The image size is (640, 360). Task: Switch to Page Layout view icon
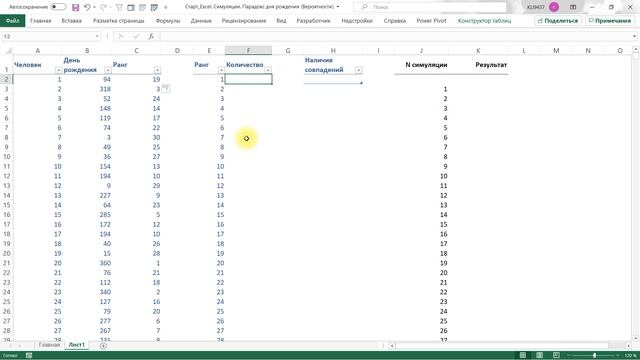click(x=539, y=356)
